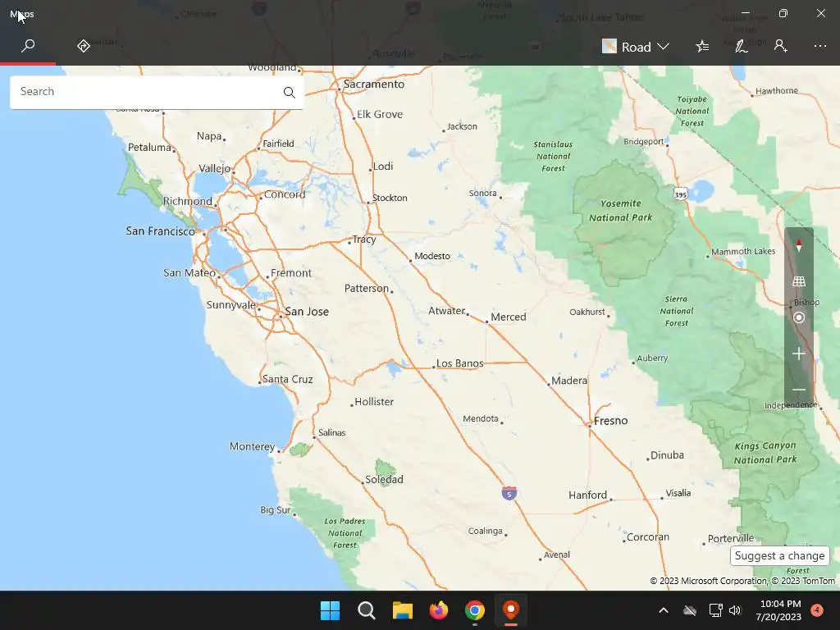Select the Stanislaus National Forest label
Screen dimensions: 840x630
(x=553, y=156)
